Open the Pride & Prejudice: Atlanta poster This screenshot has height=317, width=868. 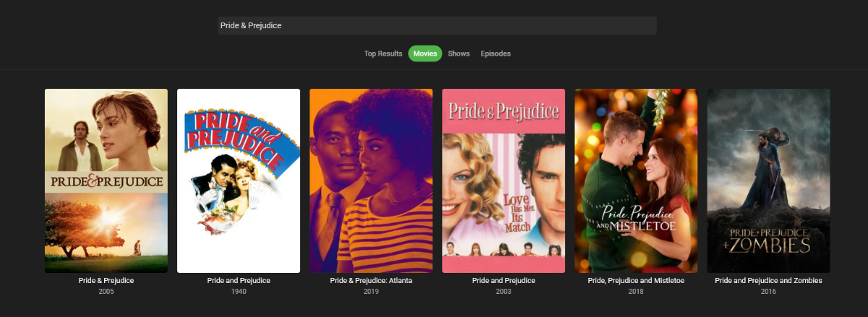pyautogui.click(x=371, y=181)
